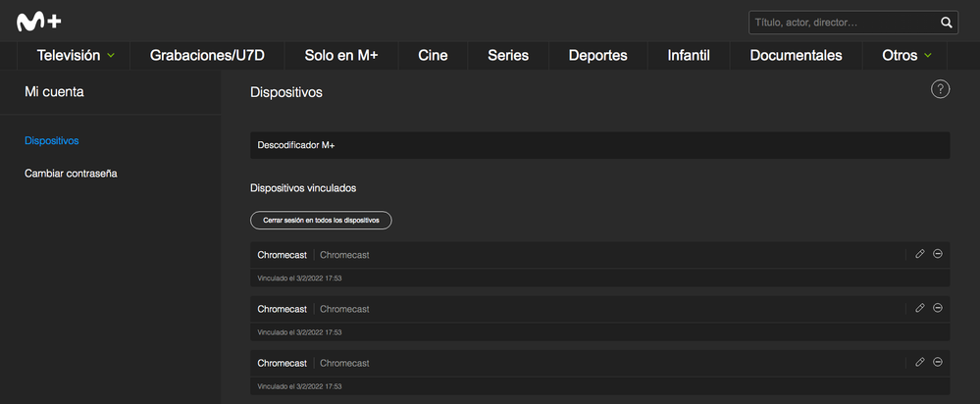Remove the third Chromecast device
Screen dimensions: 980x404
(938, 362)
